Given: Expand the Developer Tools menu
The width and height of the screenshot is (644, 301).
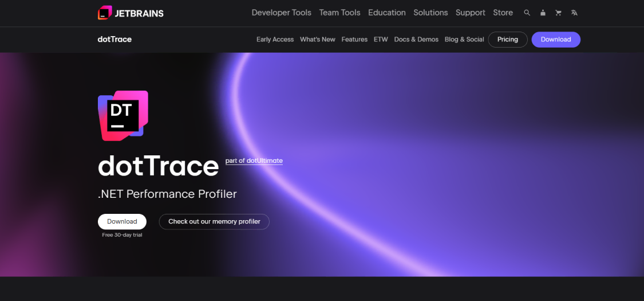Looking at the screenshot, I should [x=281, y=13].
